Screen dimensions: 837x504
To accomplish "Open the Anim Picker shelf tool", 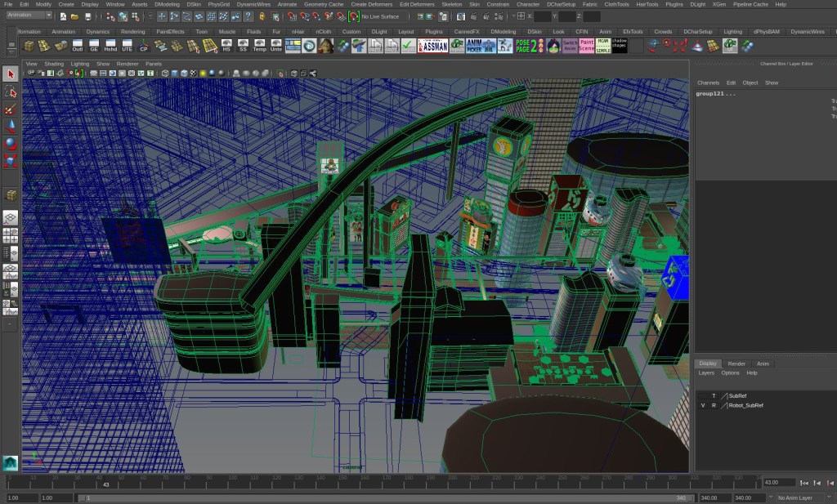I will [480, 46].
